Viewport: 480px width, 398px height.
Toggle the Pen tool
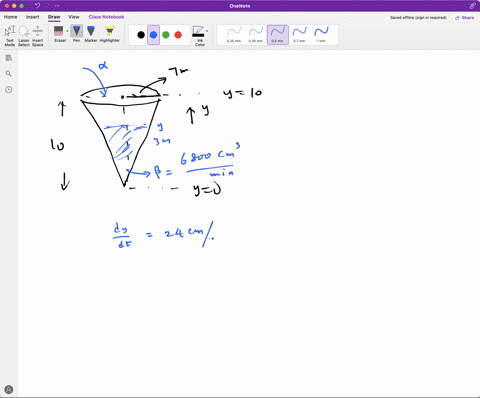[77, 34]
